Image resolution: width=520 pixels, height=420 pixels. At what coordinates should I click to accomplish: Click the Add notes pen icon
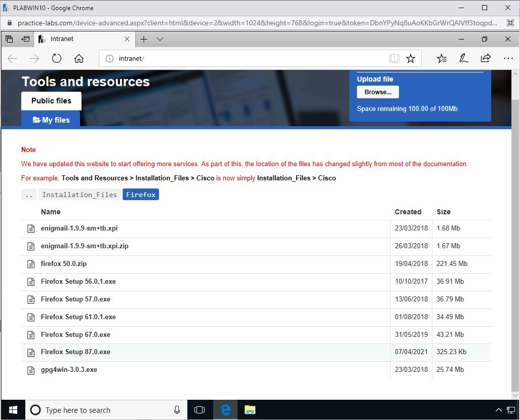pyautogui.click(x=463, y=59)
